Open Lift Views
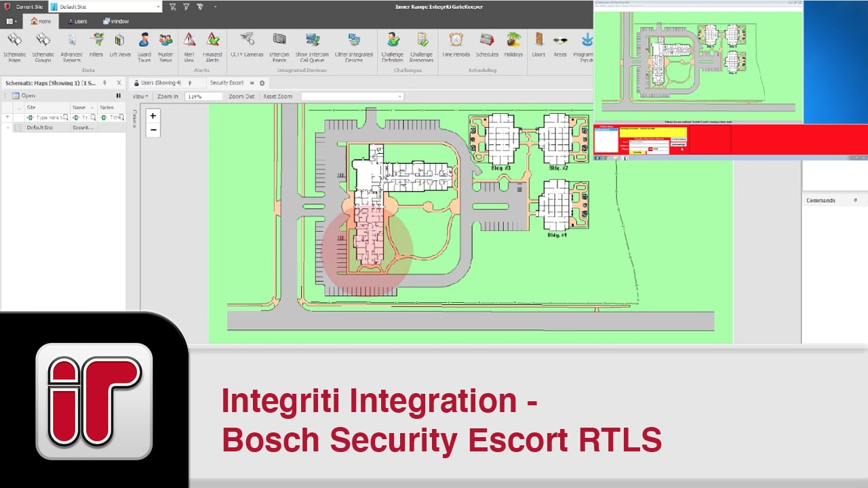 click(120, 45)
